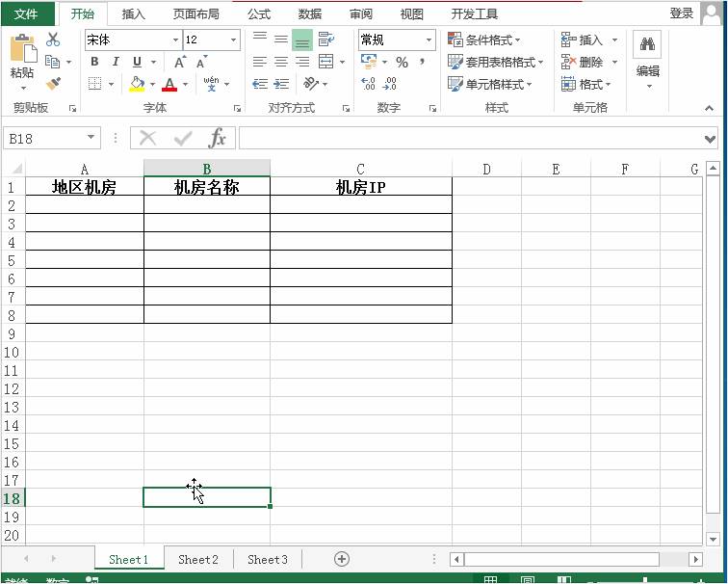Viewport: 728px width, 584px height.
Task: Align cell content to middle
Action: tap(281, 39)
